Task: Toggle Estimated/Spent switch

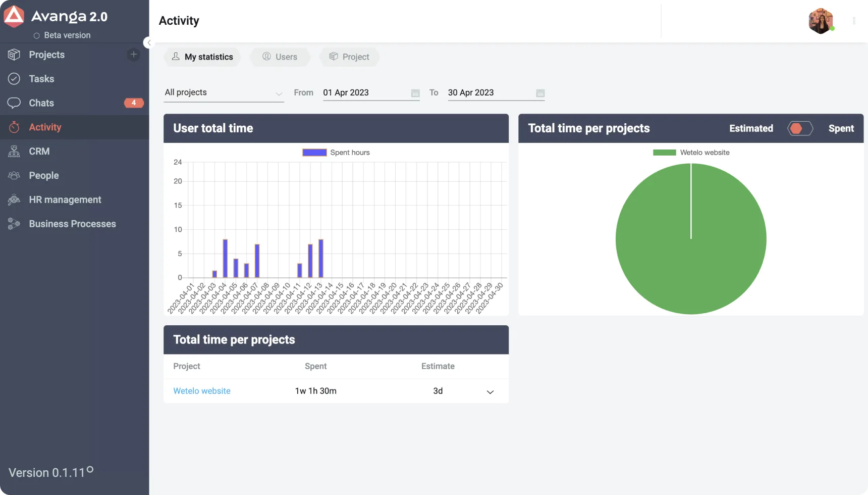Action: click(x=800, y=129)
